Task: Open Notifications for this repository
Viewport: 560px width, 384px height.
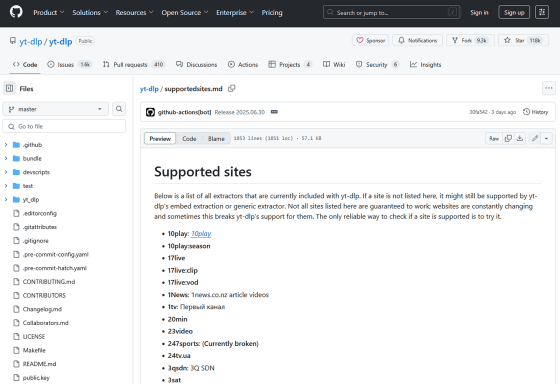Action: point(418,40)
